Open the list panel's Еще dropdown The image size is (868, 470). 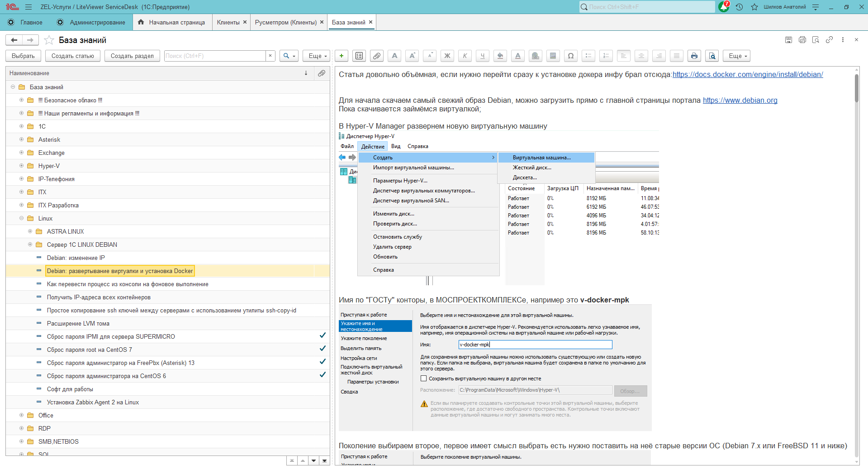click(317, 56)
